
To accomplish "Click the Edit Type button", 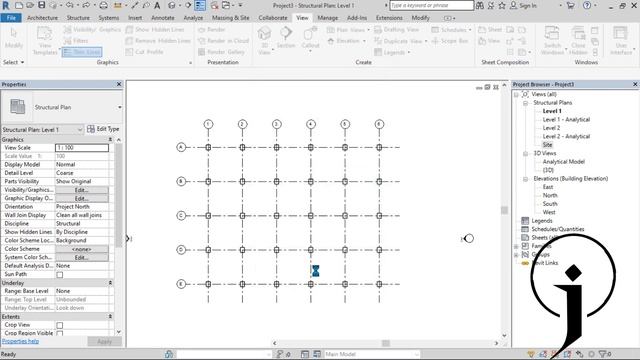I will 104,129.
